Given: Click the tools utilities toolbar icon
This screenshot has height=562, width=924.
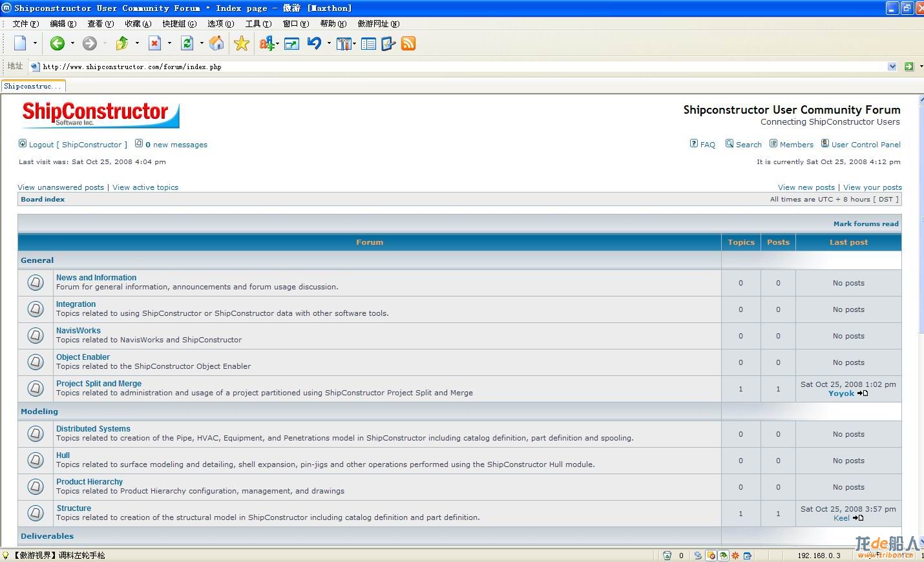Looking at the screenshot, I should (x=344, y=44).
